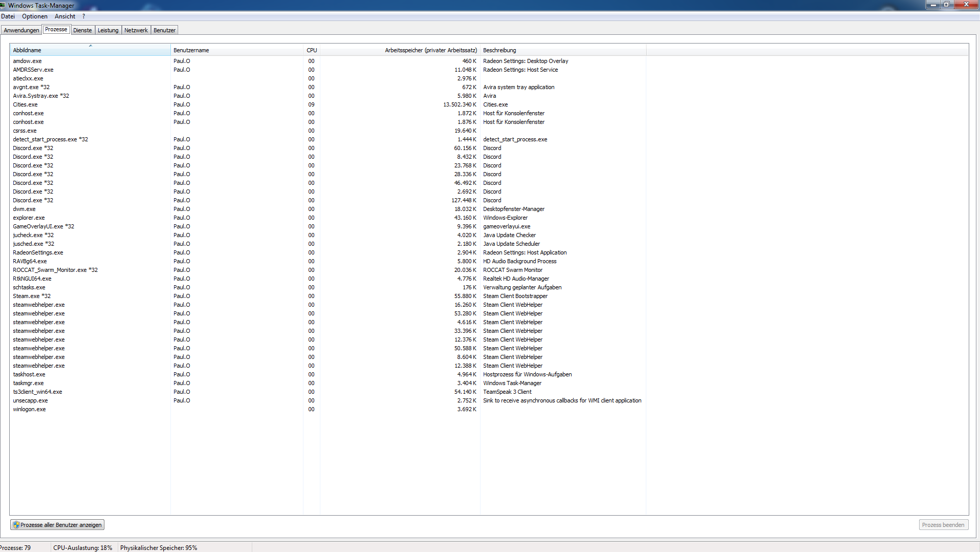Click the Realtek HD Audio-Manager description

click(x=516, y=279)
